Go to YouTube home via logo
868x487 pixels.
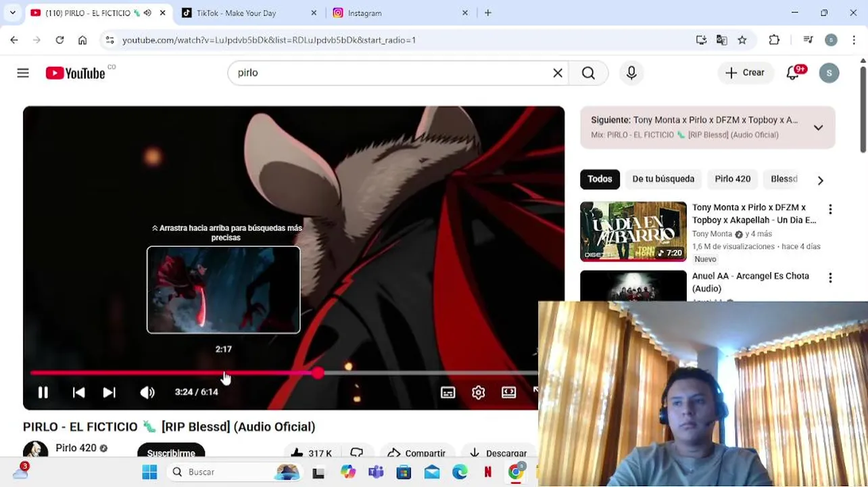point(75,73)
